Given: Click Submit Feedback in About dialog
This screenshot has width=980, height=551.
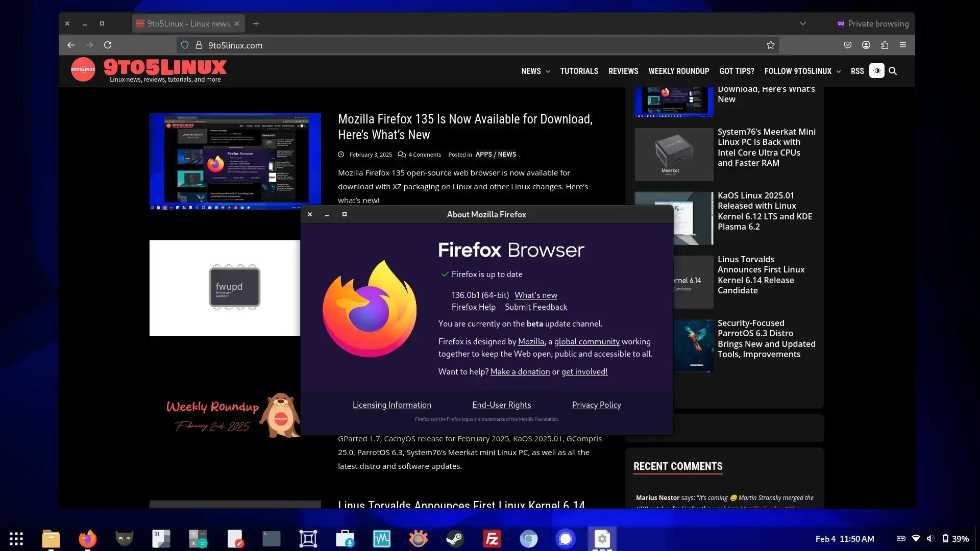Looking at the screenshot, I should [x=536, y=307].
